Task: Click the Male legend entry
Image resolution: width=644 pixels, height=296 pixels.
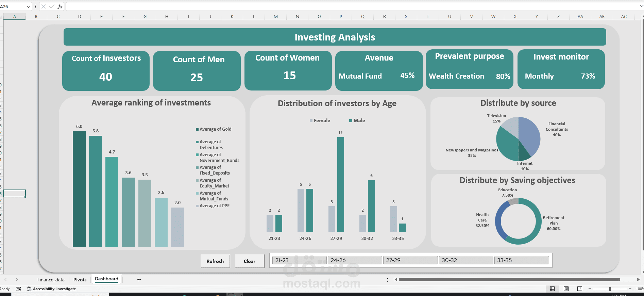Action: (357, 120)
